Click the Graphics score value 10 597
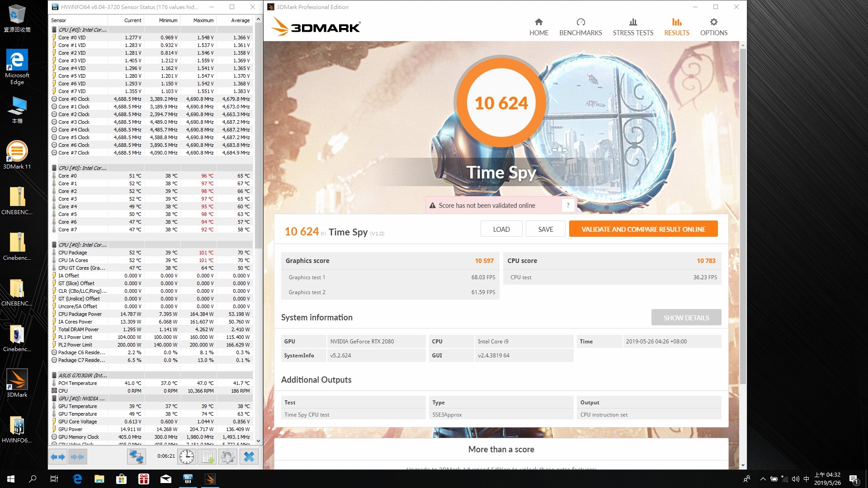Screen dimensions: 868x488 click(484, 261)
